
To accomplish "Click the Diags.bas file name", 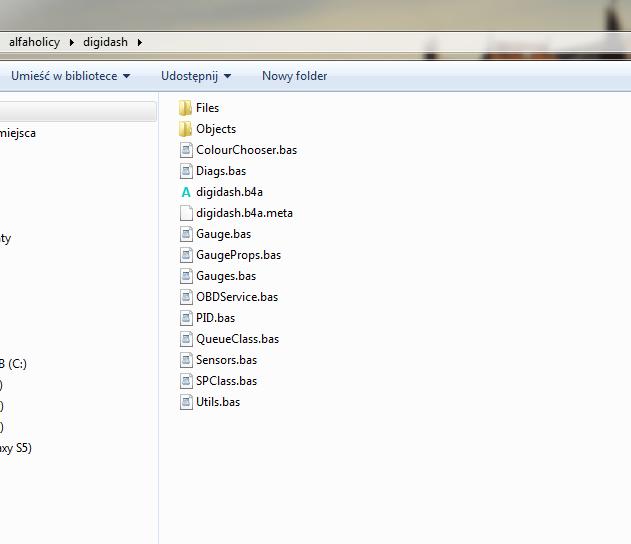I will [x=221, y=171].
